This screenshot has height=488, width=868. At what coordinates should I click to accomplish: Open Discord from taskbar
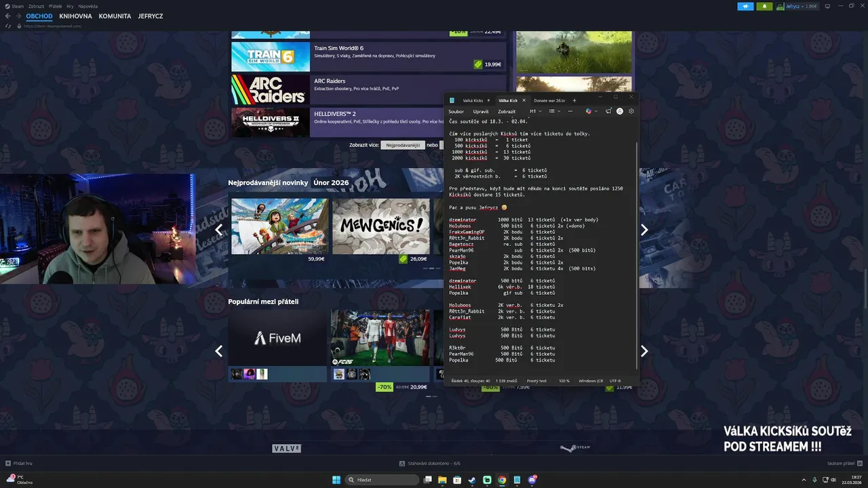coord(532,480)
